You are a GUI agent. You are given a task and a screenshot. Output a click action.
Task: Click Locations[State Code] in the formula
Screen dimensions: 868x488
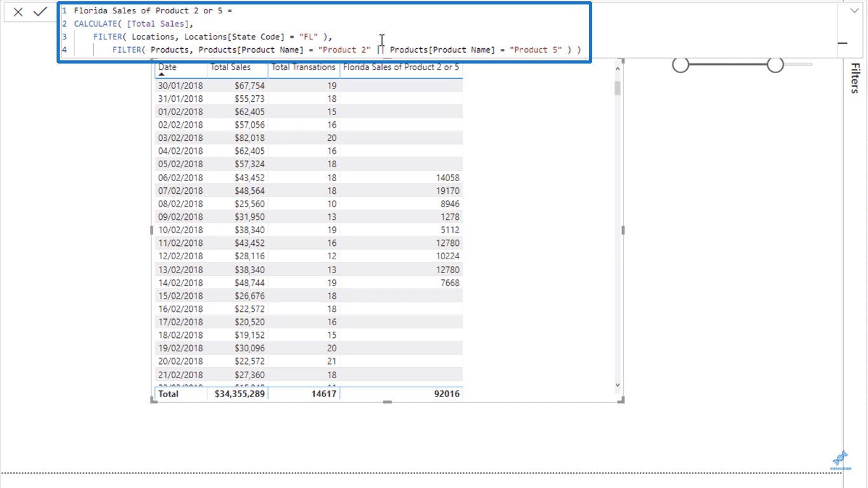pos(234,37)
